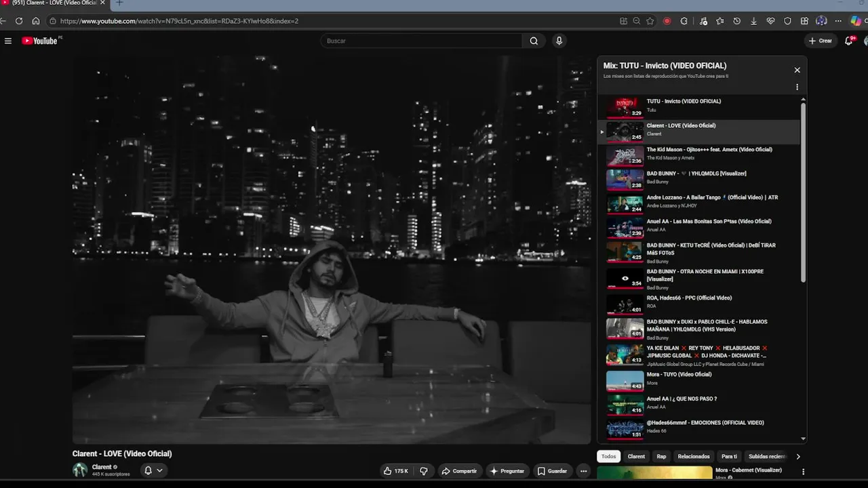
Task: Click the playlist panel scrollbar
Action: coord(804,193)
